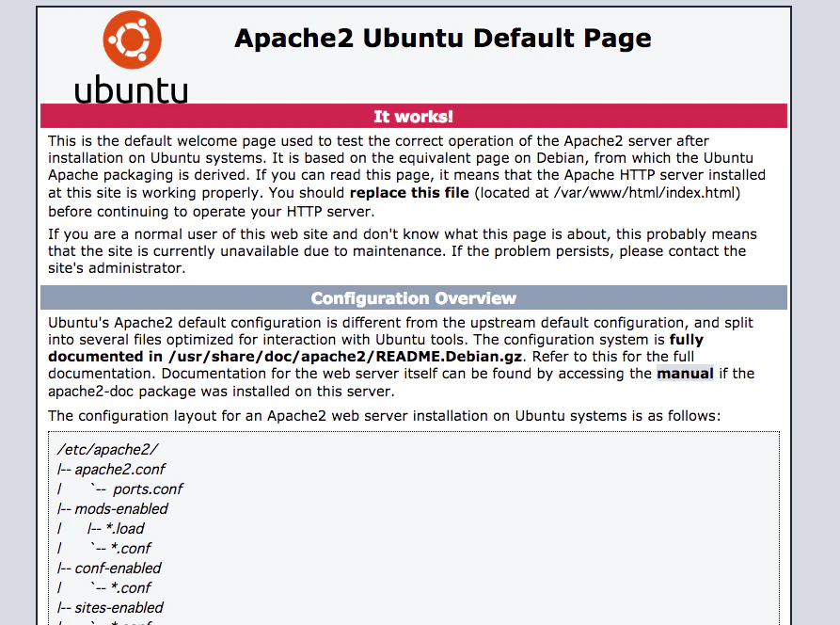Click the bold "replace this file" text
The image size is (840, 625).
pos(409,192)
